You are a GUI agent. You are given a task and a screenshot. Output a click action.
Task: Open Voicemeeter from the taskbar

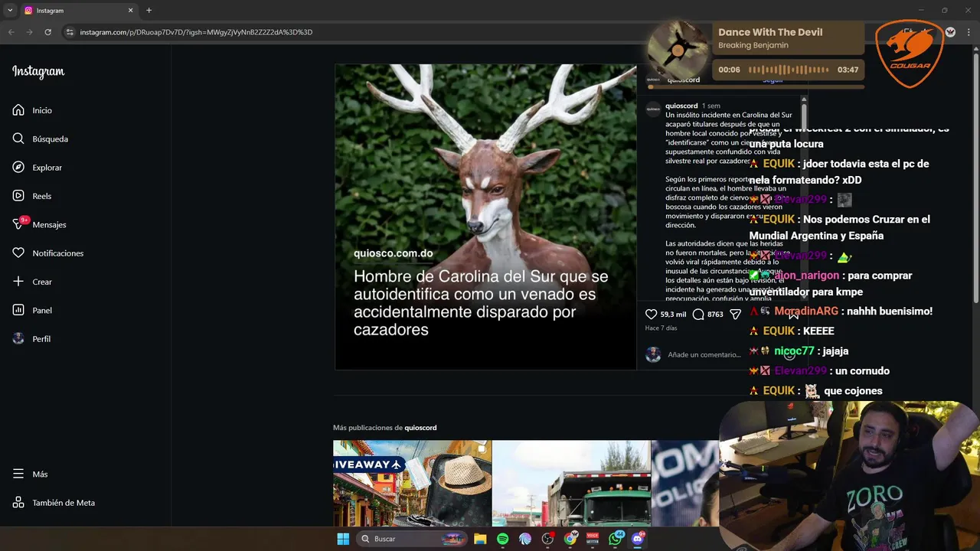click(593, 539)
